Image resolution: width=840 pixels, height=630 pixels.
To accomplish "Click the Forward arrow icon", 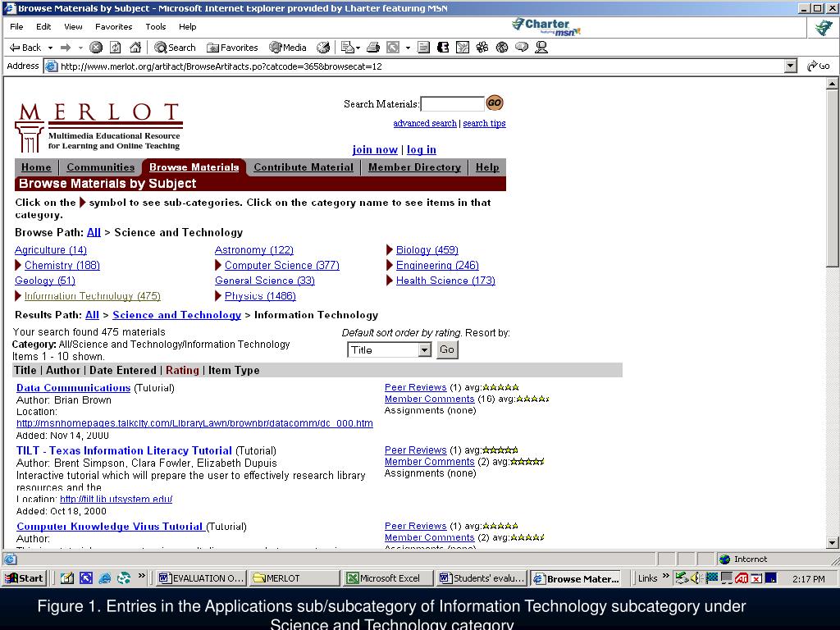I will click(x=66, y=48).
